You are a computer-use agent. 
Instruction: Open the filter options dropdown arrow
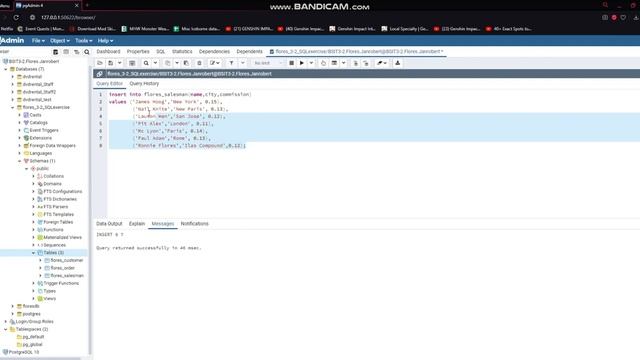pyautogui.click(x=242, y=63)
